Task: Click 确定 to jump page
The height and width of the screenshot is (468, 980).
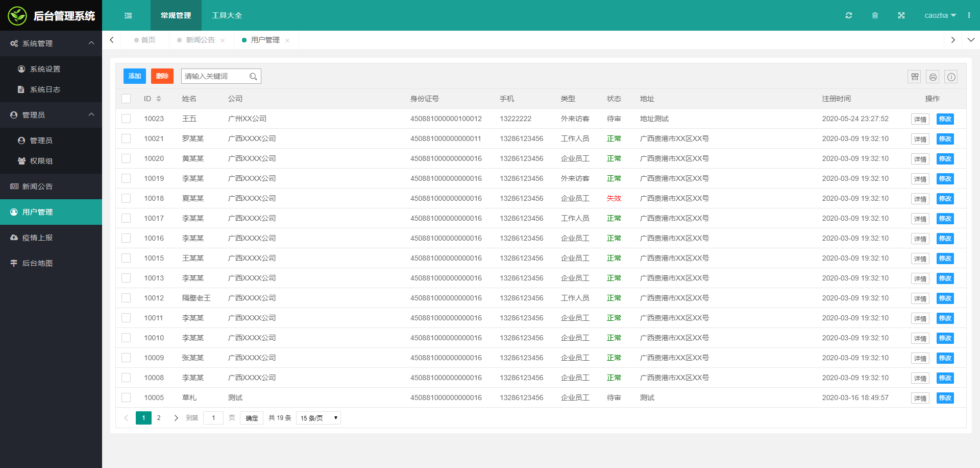Action: 252,418
